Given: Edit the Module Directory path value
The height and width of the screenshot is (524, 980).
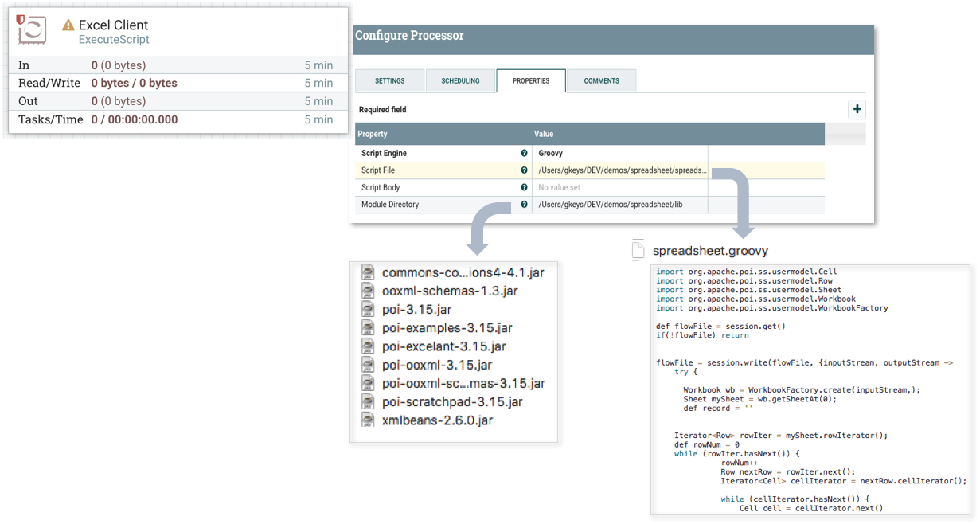Looking at the screenshot, I should pos(619,205).
